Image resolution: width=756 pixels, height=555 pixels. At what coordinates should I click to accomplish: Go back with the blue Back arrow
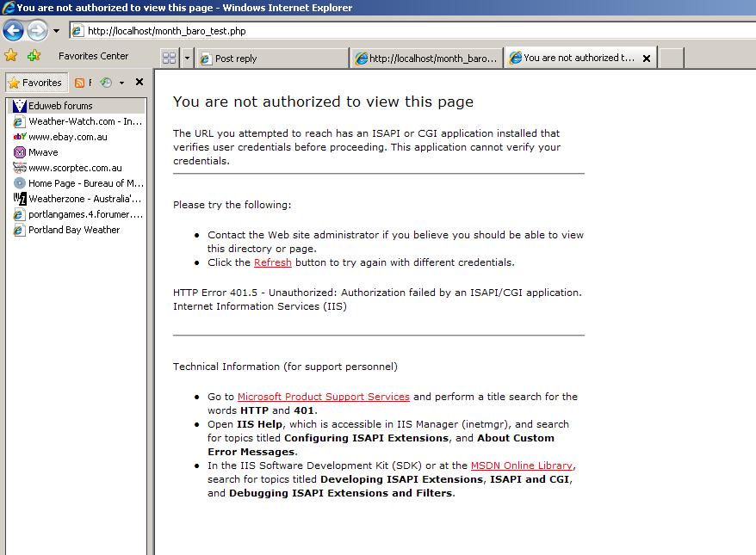click(13, 31)
